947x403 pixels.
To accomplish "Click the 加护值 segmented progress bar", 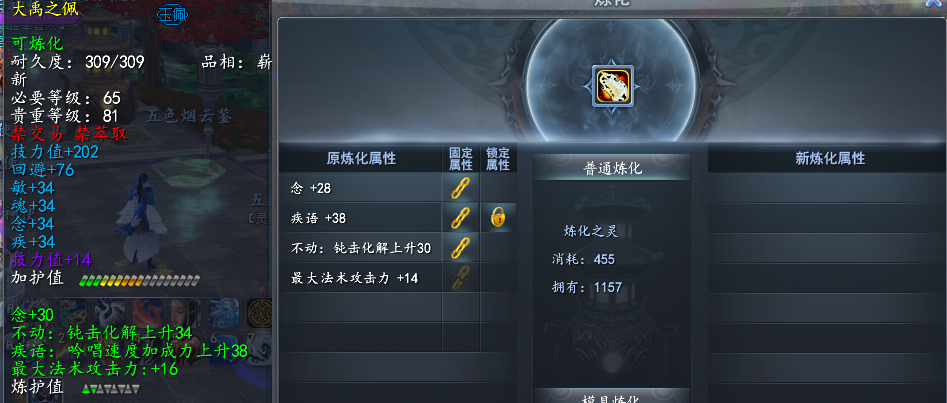I will 140,280.
